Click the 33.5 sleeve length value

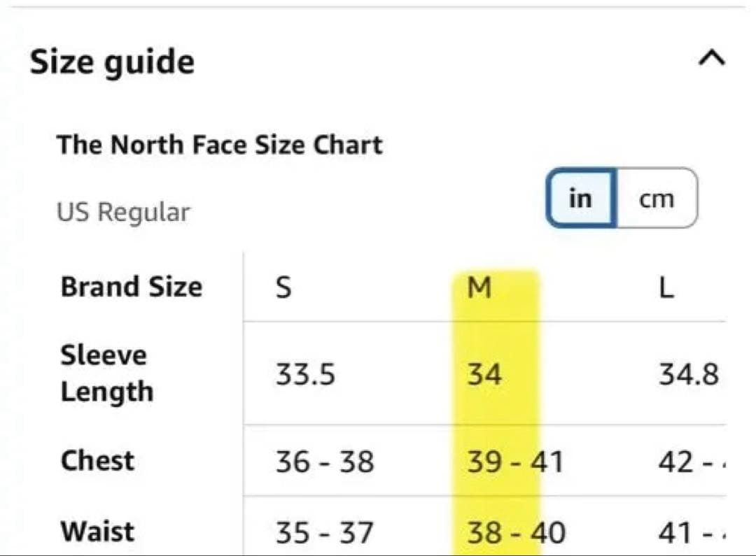(305, 374)
